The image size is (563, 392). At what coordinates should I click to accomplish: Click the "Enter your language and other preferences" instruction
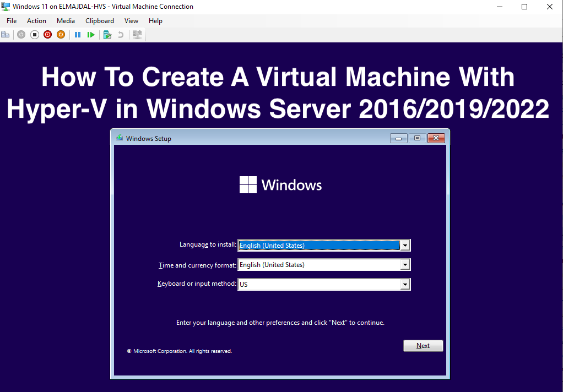280,323
